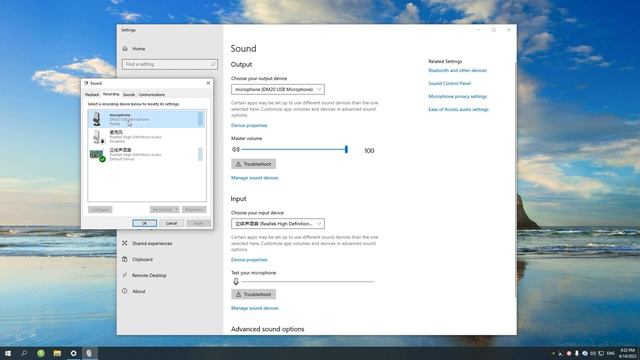The width and height of the screenshot is (640, 360).
Task: Open Manage sound devices under Output
Action: pos(255,178)
